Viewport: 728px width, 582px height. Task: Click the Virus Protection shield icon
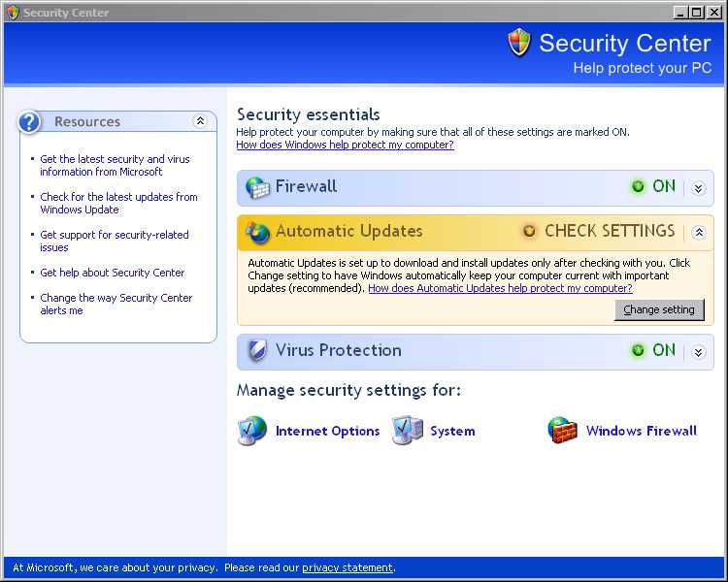pos(257,350)
